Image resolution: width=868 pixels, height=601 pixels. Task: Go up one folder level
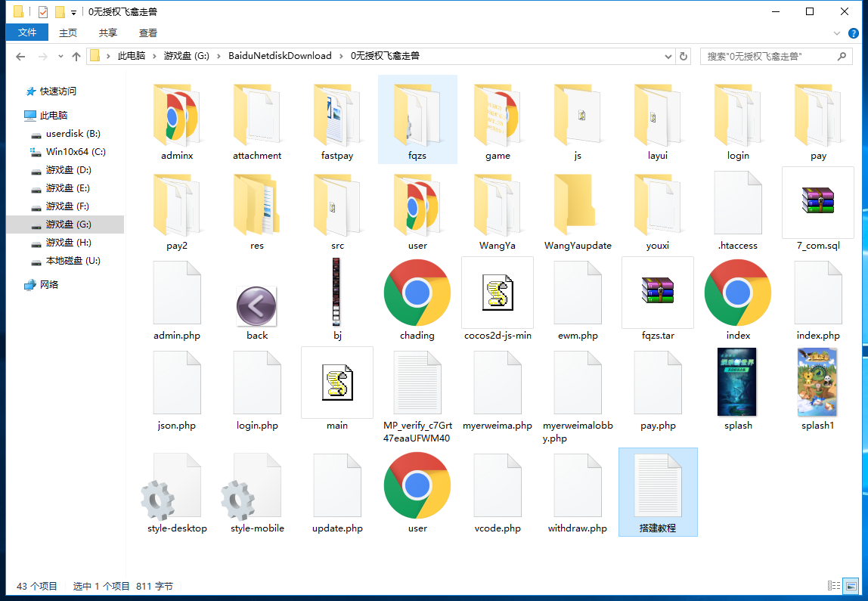76,56
